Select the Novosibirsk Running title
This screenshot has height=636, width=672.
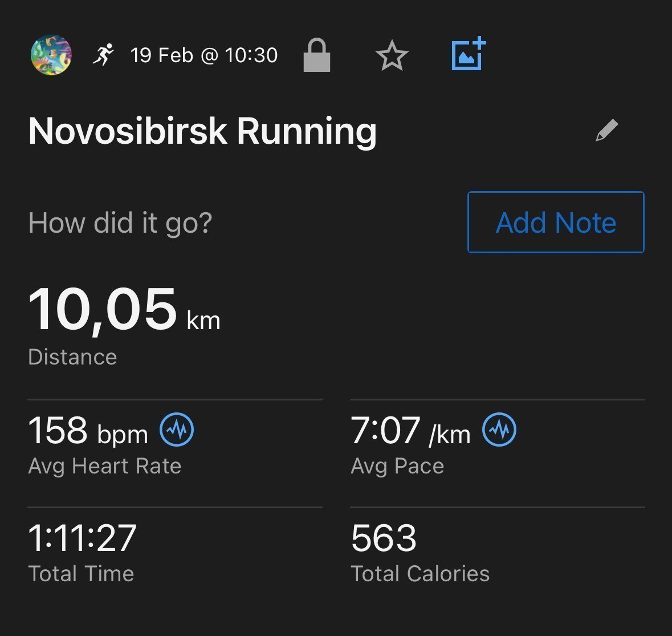(202, 131)
